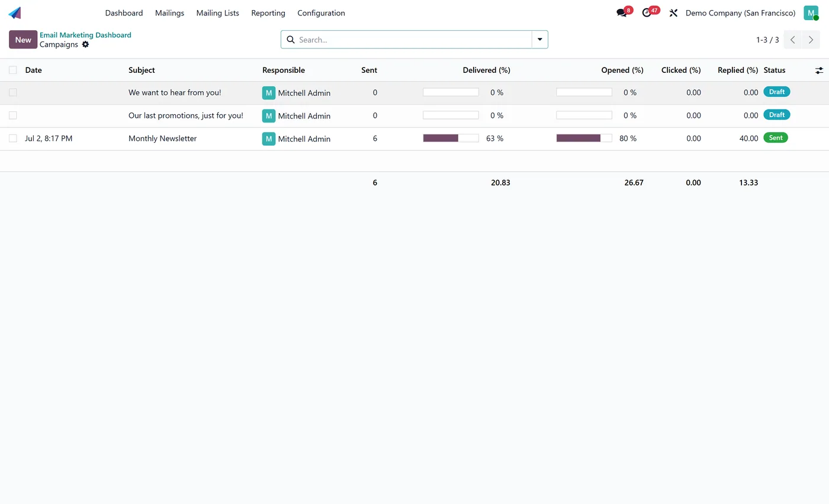
Task: Click Mitchell Admin avatar in hear from you row
Action: coord(269,93)
